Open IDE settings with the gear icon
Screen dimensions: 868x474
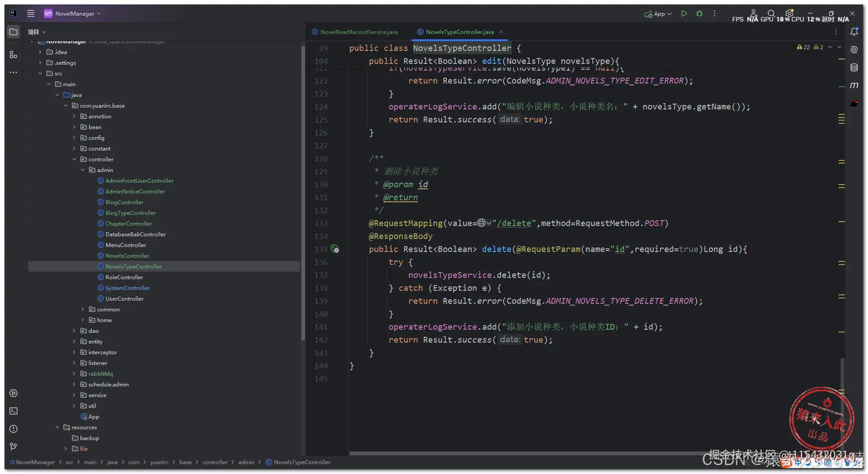pyautogui.click(x=789, y=13)
